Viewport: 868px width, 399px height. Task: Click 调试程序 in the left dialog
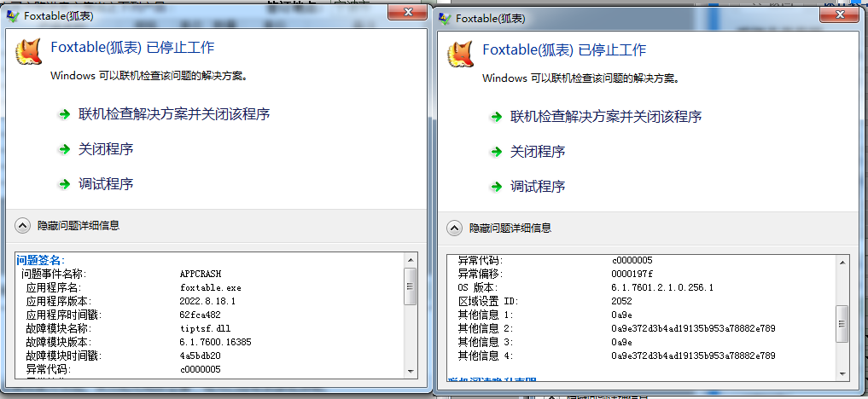106,184
